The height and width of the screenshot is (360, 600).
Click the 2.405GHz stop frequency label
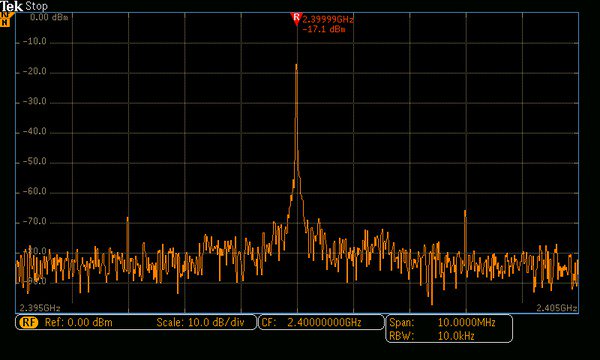coord(556,308)
